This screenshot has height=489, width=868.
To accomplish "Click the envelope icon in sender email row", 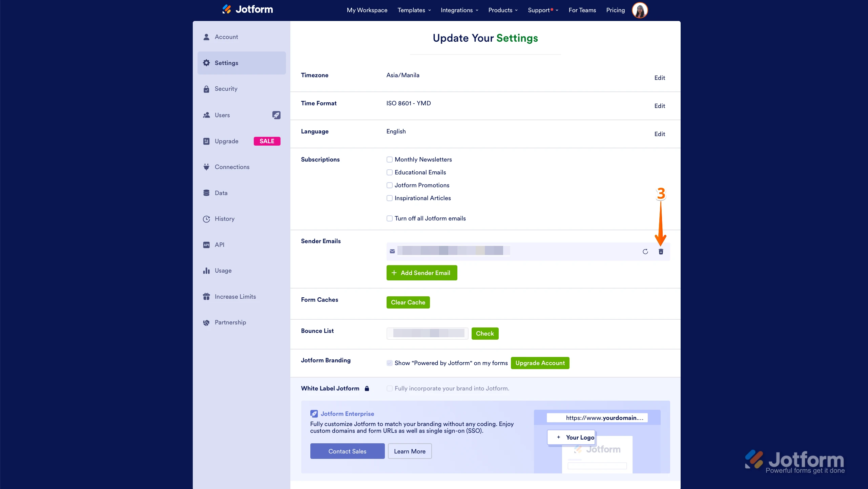I will point(392,251).
